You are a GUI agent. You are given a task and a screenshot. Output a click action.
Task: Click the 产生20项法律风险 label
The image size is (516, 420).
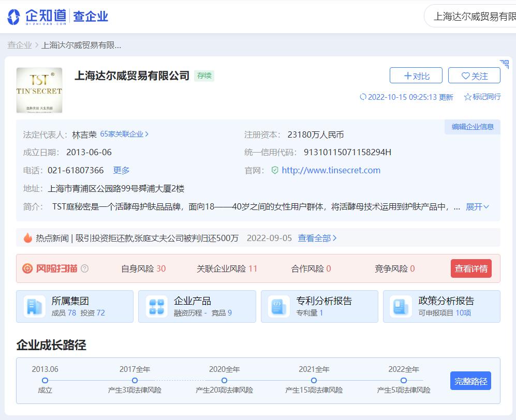[225, 390]
